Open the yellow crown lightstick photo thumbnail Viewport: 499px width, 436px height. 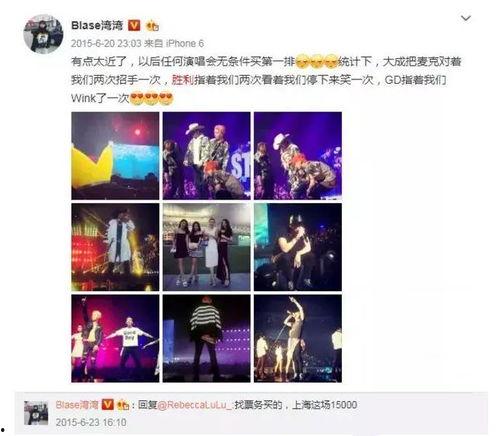(115, 156)
